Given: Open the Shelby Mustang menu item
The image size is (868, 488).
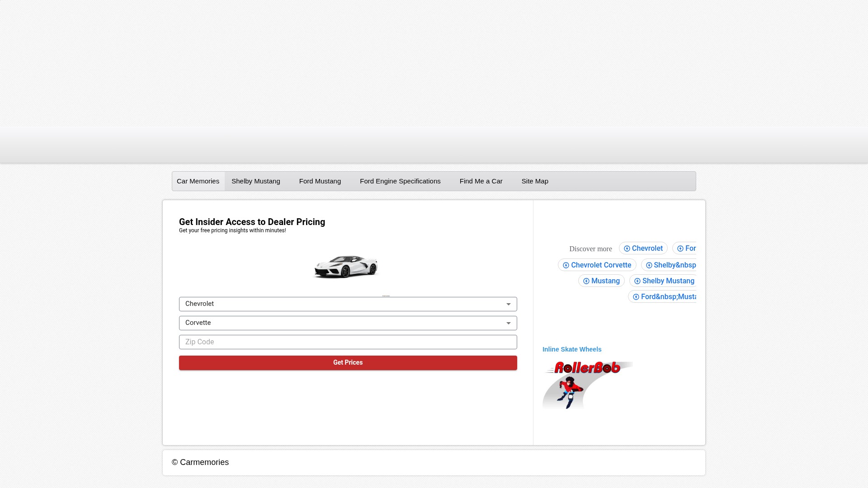Looking at the screenshot, I should 256,181.
